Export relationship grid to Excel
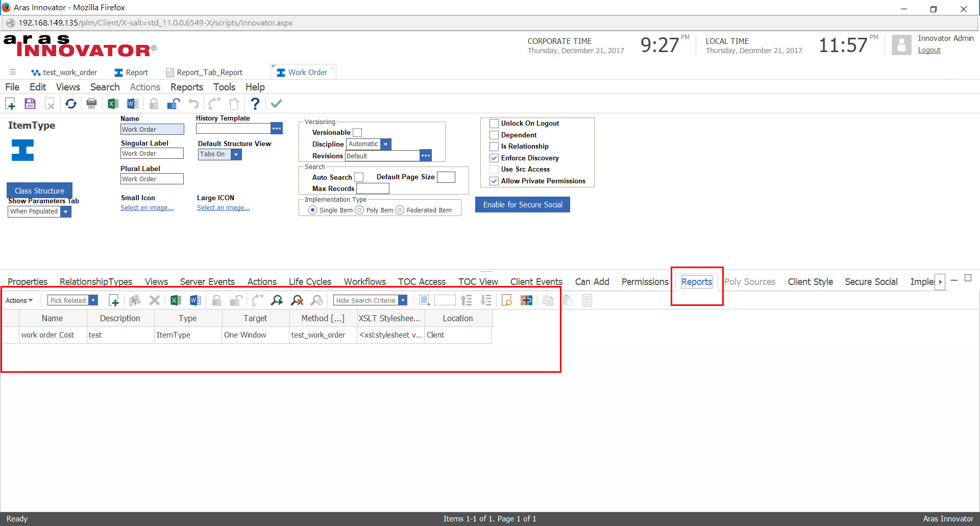980x526 pixels. (x=176, y=300)
